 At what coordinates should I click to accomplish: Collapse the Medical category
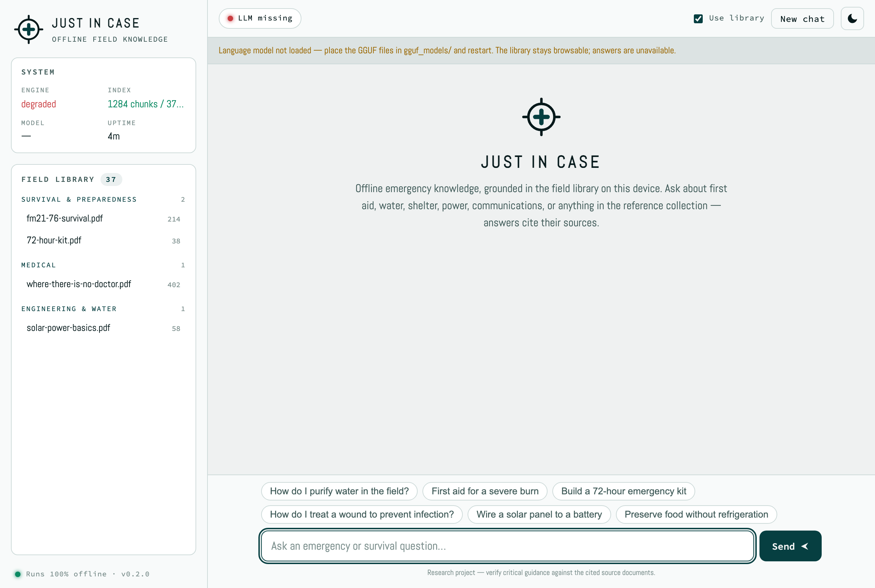(x=103, y=265)
